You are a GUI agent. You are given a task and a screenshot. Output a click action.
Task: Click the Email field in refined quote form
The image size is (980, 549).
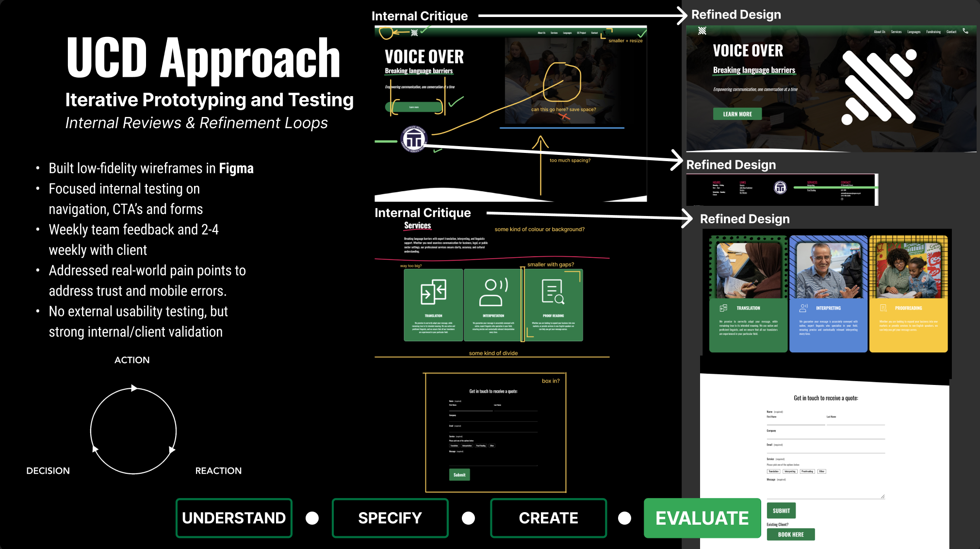(x=825, y=449)
